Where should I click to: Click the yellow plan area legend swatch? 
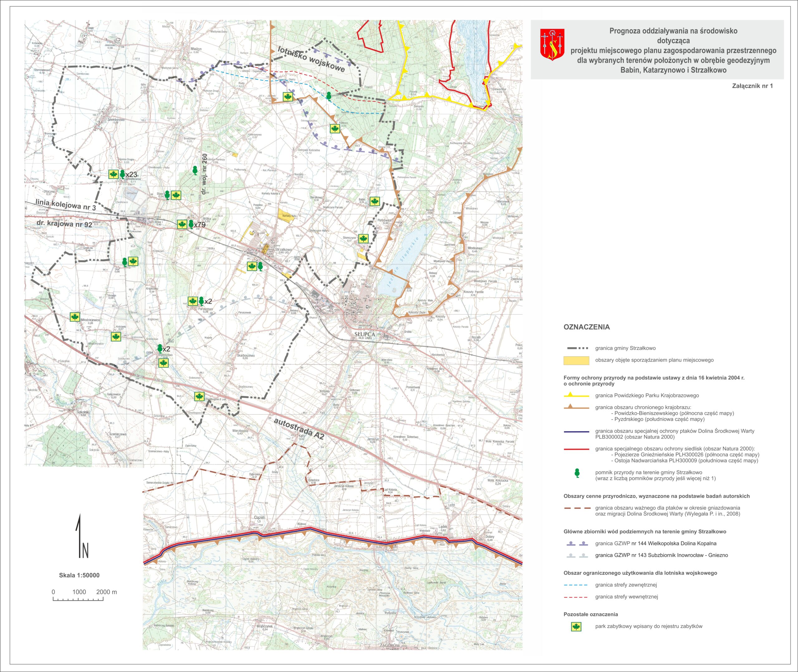click(x=576, y=360)
